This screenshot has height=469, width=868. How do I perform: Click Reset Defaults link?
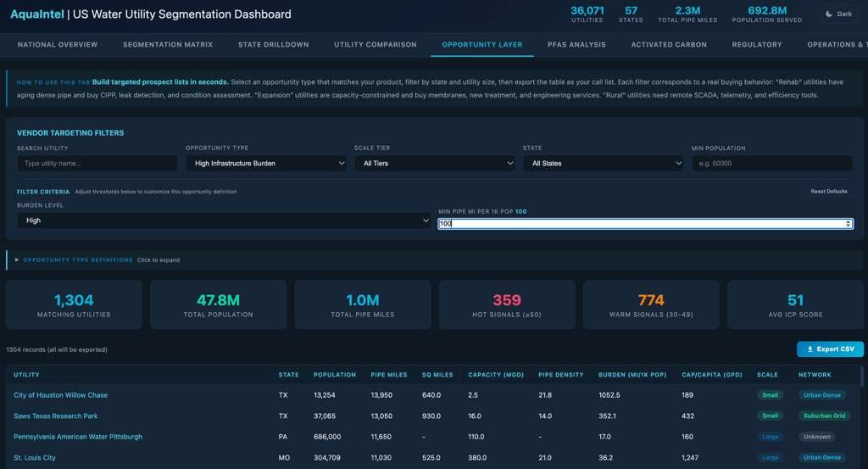829,192
